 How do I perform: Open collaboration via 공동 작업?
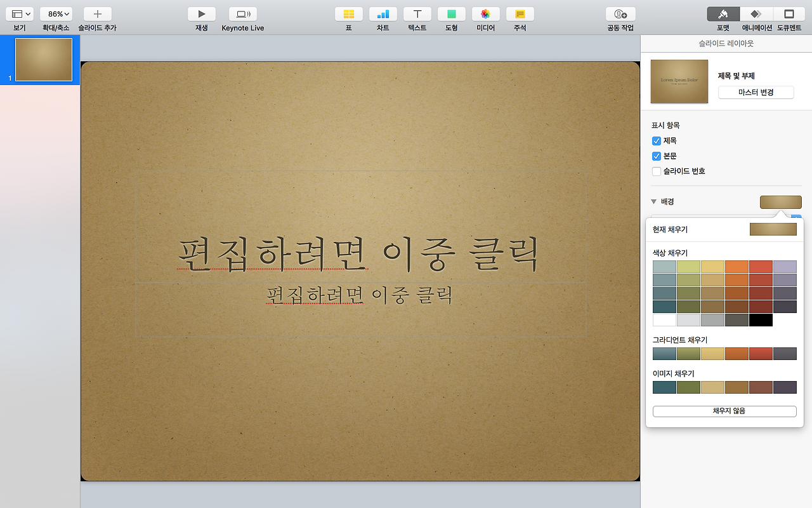click(x=620, y=14)
